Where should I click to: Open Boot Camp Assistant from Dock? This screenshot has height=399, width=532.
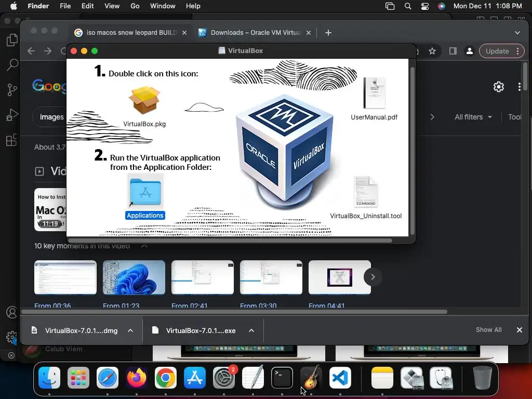pyautogui.click(x=411, y=378)
